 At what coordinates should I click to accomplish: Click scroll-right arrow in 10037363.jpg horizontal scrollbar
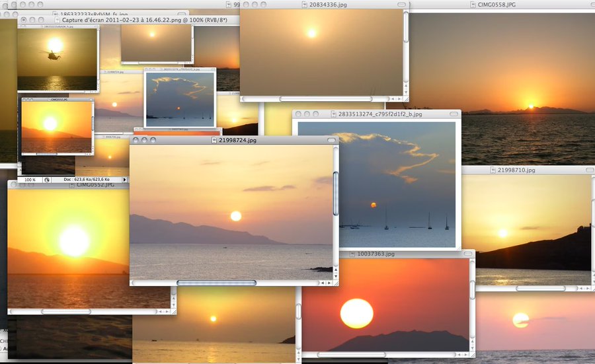(x=465, y=354)
